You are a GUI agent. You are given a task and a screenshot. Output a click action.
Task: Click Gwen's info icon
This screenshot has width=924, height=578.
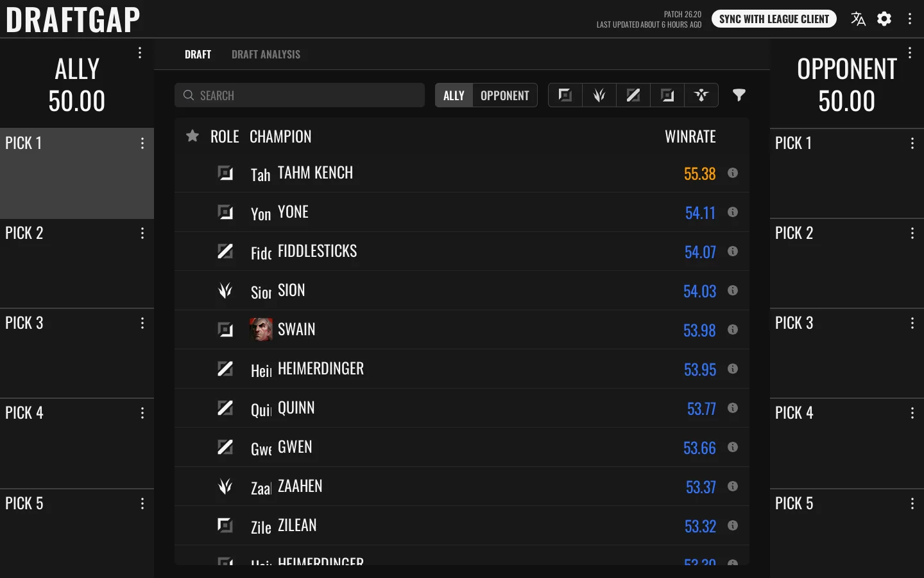(x=733, y=447)
